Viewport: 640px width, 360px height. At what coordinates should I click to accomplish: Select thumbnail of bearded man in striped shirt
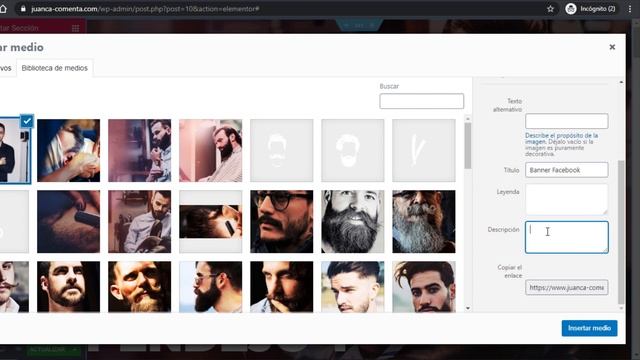(211, 151)
